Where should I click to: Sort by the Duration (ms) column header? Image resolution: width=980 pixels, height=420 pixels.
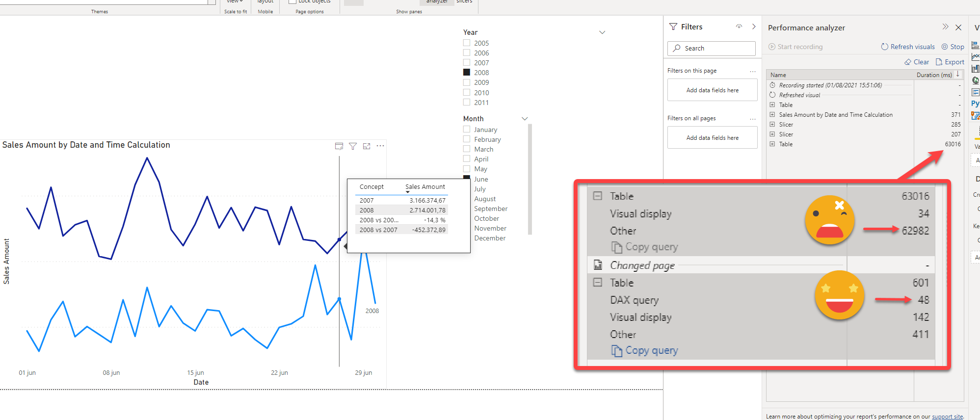[x=934, y=75]
